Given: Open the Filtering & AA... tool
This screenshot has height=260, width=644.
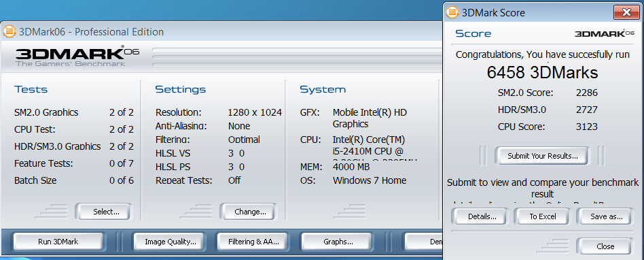Looking at the screenshot, I should pos(253,242).
